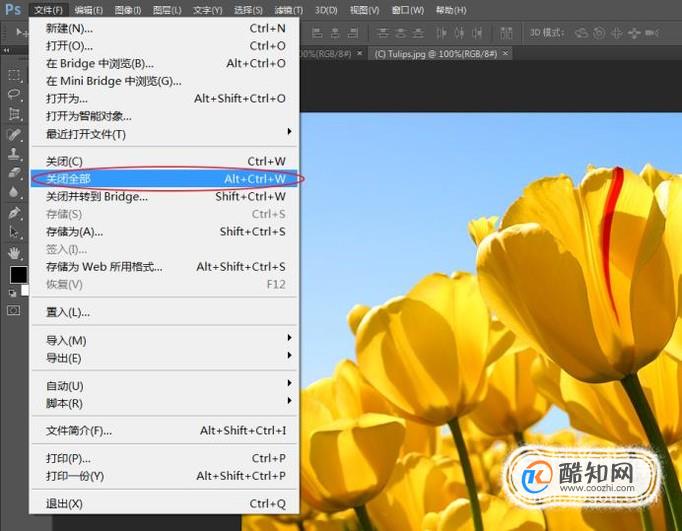Click first align icon right of menu

coord(318,33)
